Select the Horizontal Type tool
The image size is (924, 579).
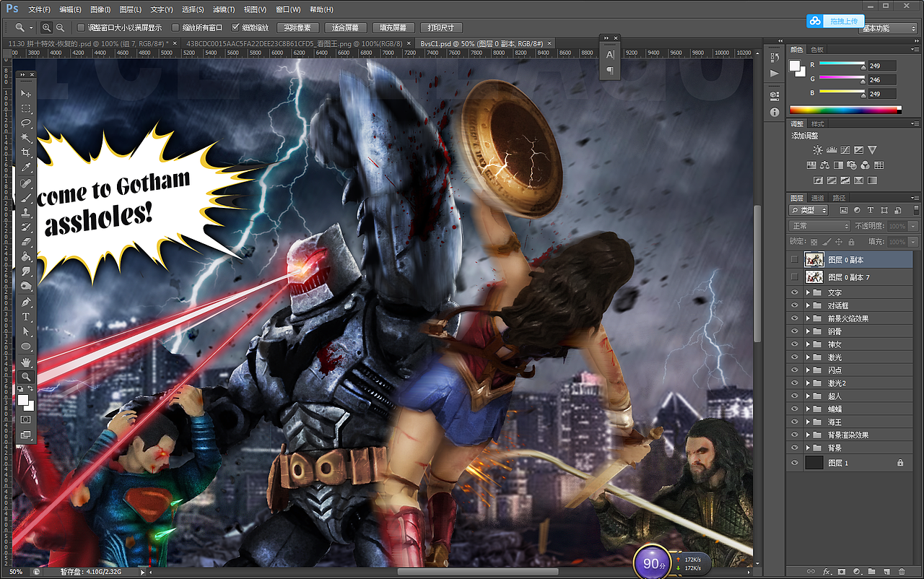click(x=26, y=317)
